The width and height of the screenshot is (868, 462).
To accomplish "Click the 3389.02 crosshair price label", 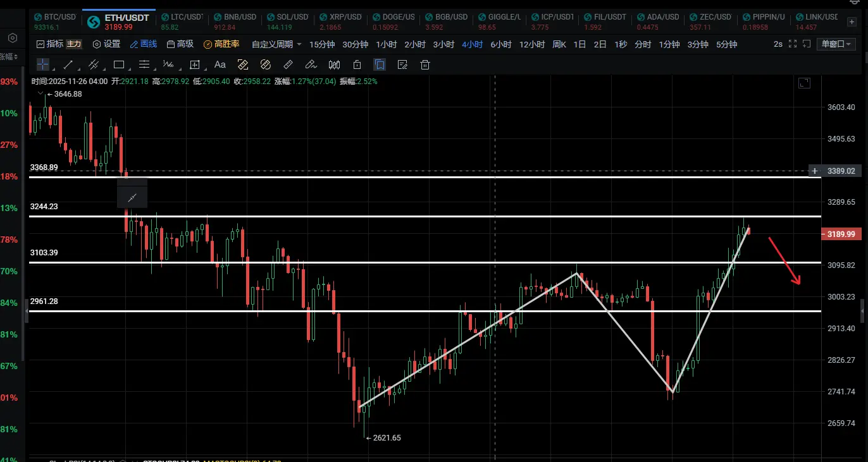I will [841, 171].
